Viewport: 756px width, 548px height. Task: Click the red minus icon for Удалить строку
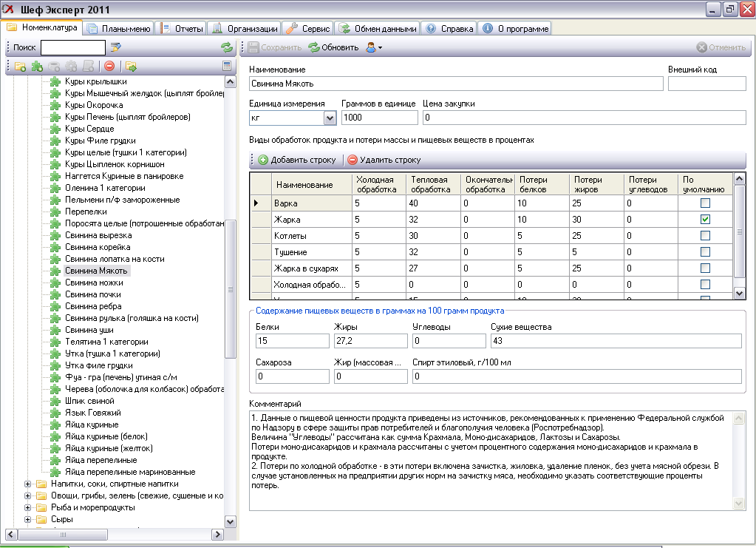pyautogui.click(x=353, y=160)
